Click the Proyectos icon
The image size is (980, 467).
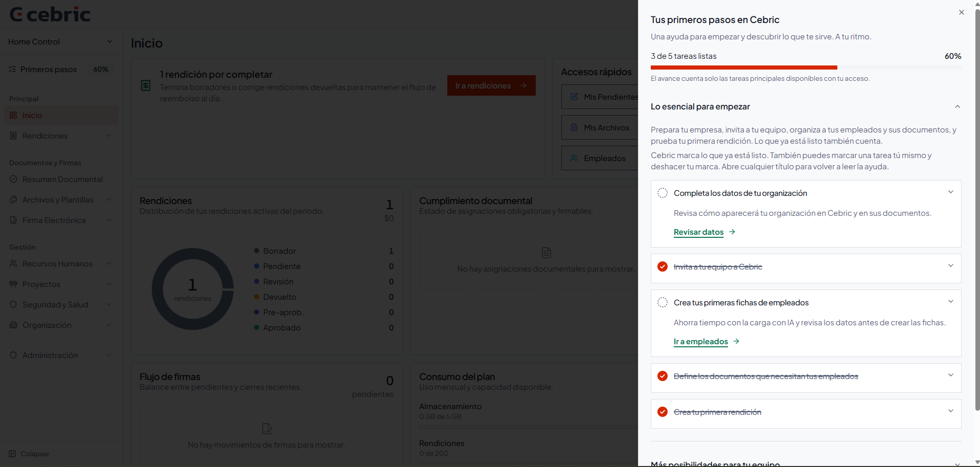[x=13, y=284]
